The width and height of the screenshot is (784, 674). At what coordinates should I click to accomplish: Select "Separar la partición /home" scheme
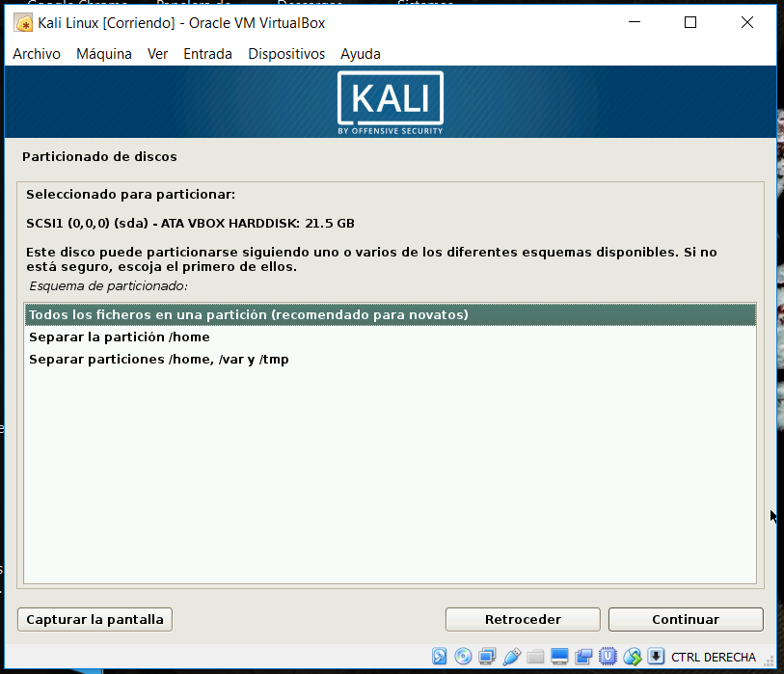(x=120, y=337)
